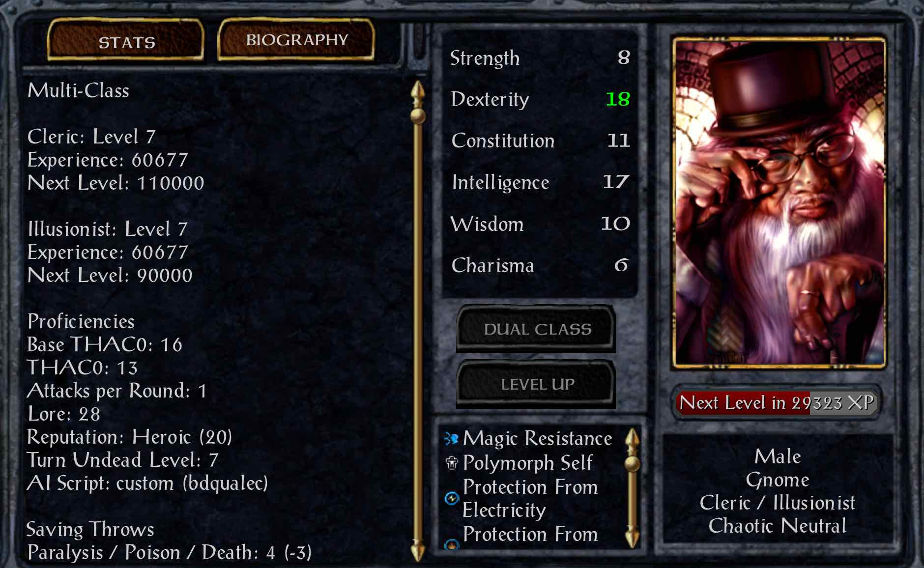Image resolution: width=924 pixels, height=568 pixels.
Task: Click the Magic Resistance effect icon
Action: pos(451,438)
